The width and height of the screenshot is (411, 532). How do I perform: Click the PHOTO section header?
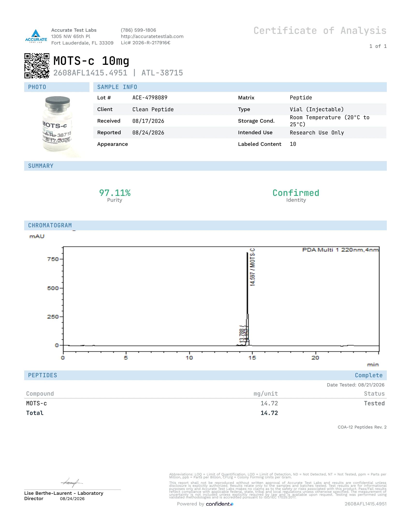click(x=57, y=87)
